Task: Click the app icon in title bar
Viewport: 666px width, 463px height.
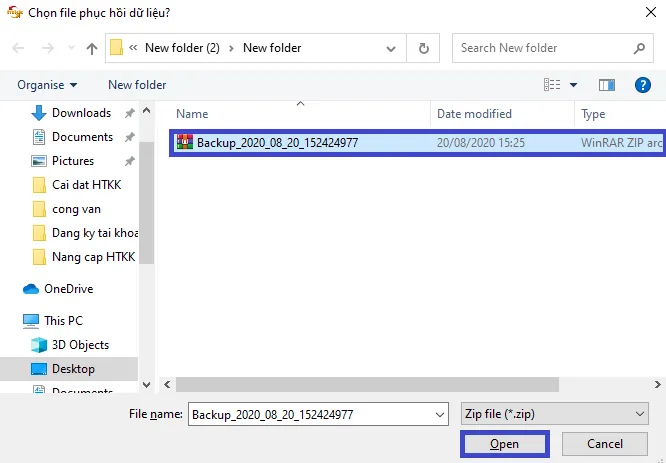Action: pyautogui.click(x=14, y=13)
